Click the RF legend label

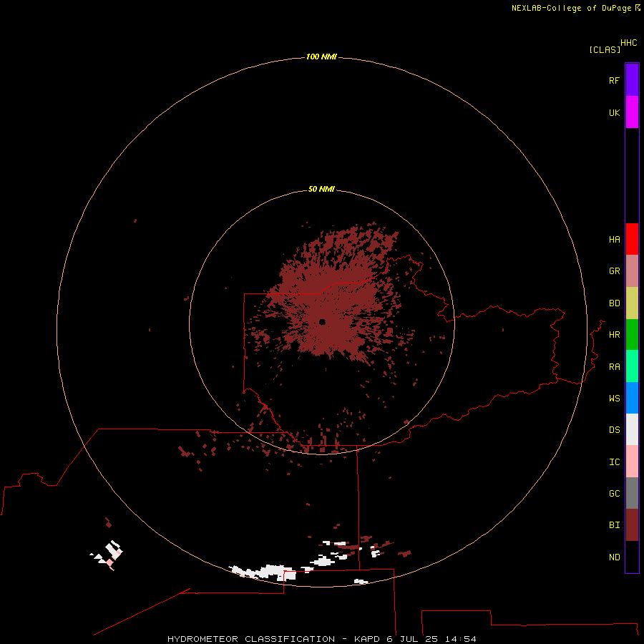(x=614, y=80)
